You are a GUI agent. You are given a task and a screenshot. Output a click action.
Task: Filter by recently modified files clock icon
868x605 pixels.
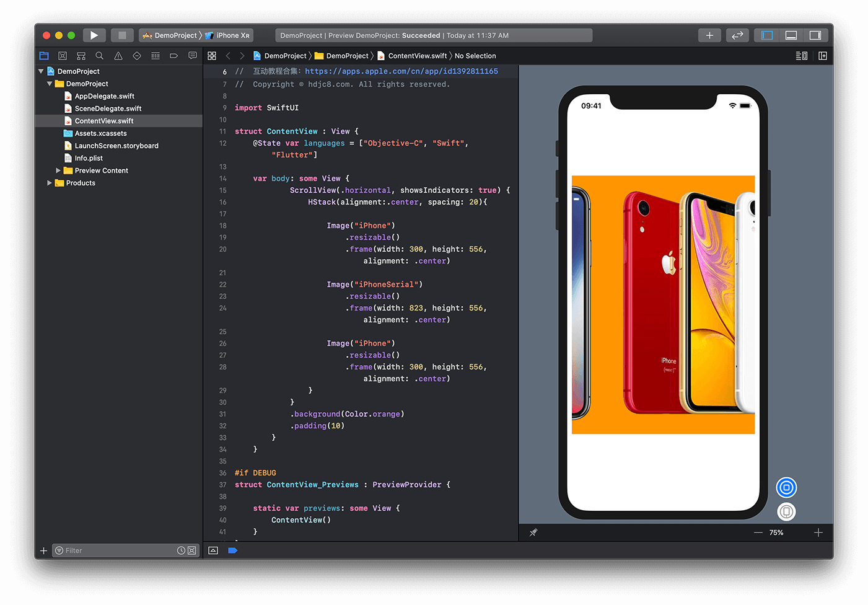pyautogui.click(x=181, y=550)
